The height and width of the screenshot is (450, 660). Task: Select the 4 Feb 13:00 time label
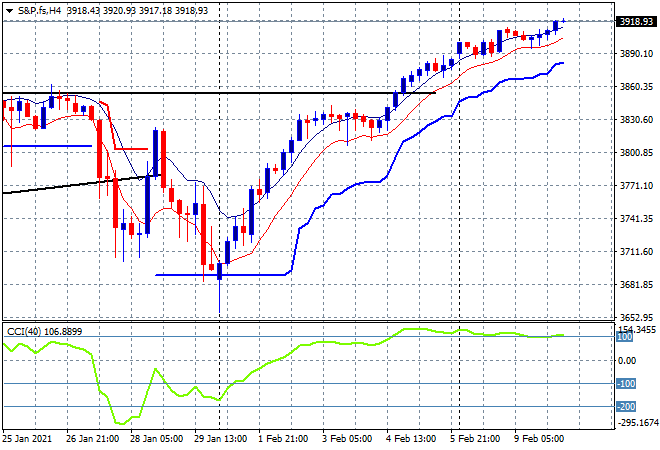point(411,439)
